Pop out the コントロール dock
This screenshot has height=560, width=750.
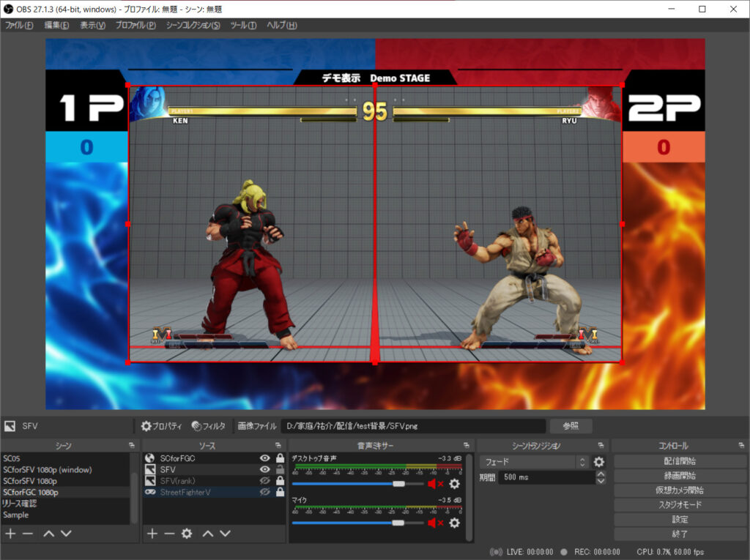pyautogui.click(x=741, y=445)
